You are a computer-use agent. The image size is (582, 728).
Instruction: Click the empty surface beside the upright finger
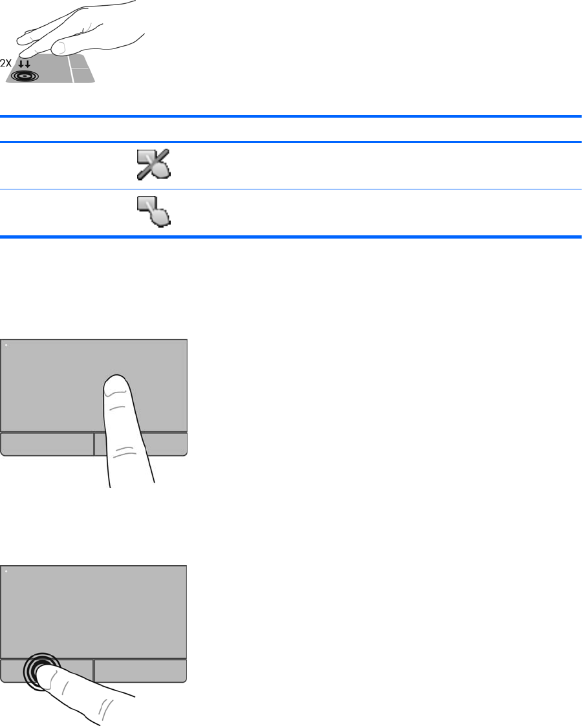[x=51, y=385]
